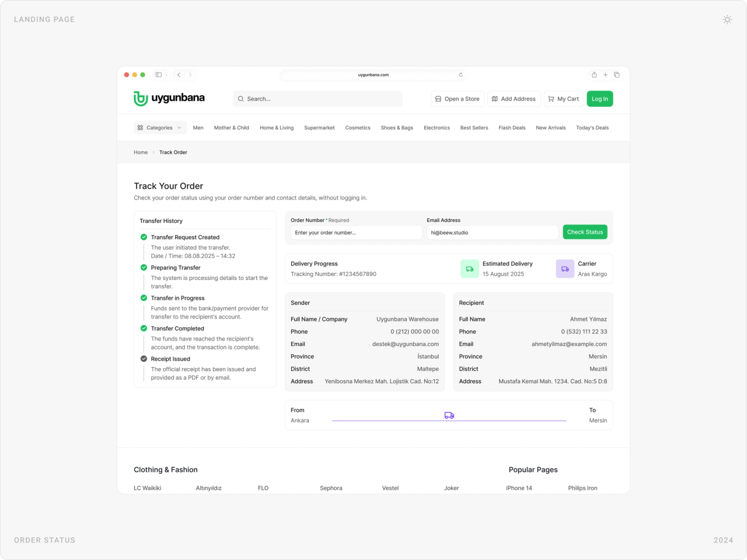Open Home & Living category
Image resolution: width=747 pixels, height=560 pixels.
pyautogui.click(x=277, y=128)
